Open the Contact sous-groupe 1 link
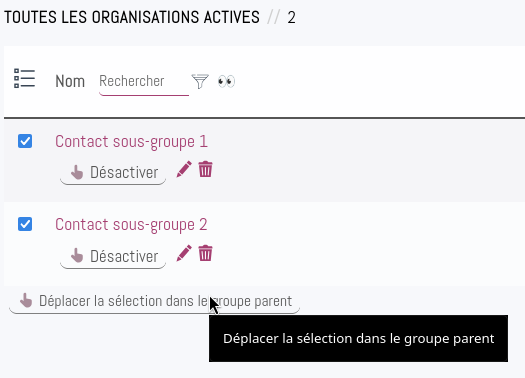This screenshot has width=525, height=378. pyautogui.click(x=131, y=142)
